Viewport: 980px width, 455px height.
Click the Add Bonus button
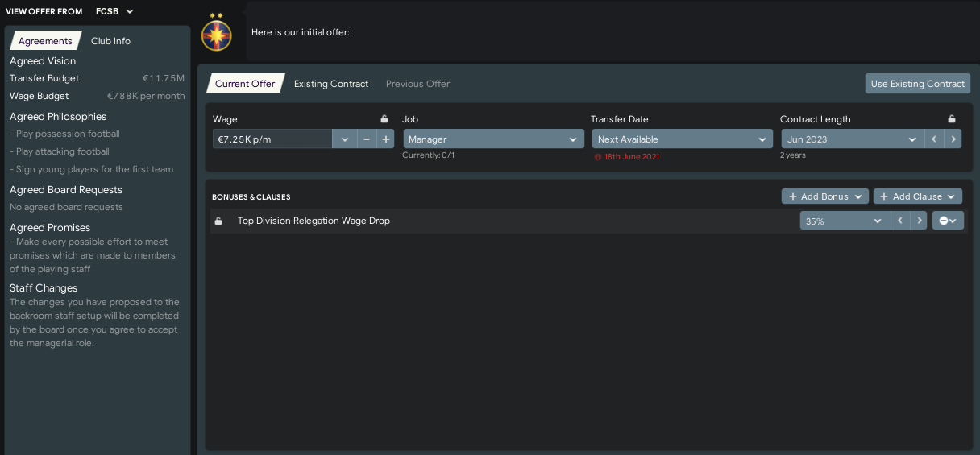click(825, 196)
